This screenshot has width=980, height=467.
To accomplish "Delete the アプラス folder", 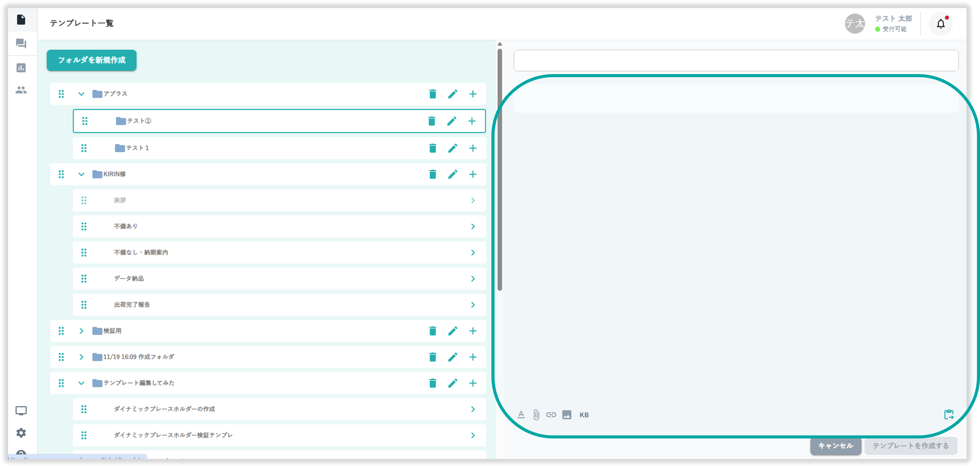I will [433, 94].
